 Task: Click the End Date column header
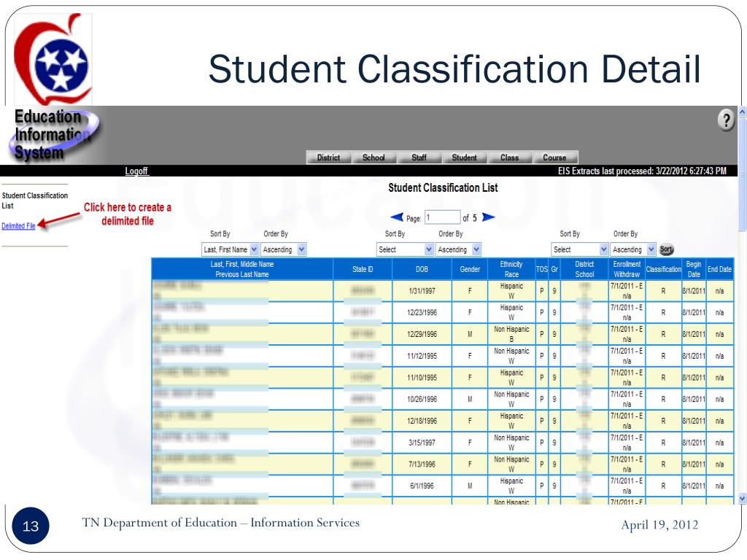coord(719,269)
